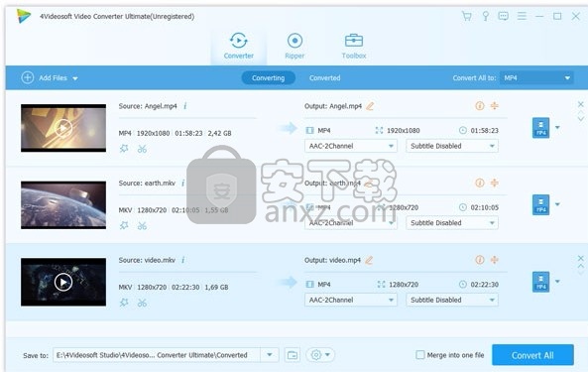Image resolution: width=588 pixels, height=372 pixels.
Task: Click the Add Files button
Action: pyautogui.click(x=45, y=78)
